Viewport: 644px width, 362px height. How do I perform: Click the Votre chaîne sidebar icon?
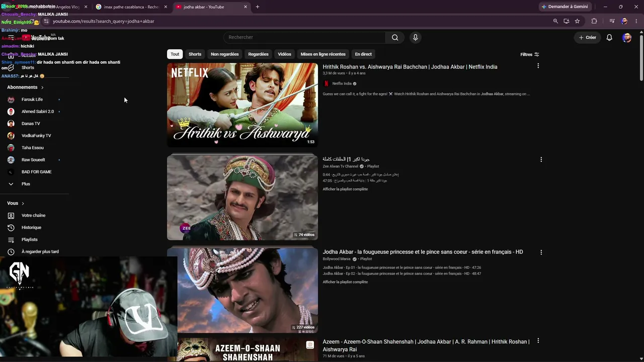(11, 216)
